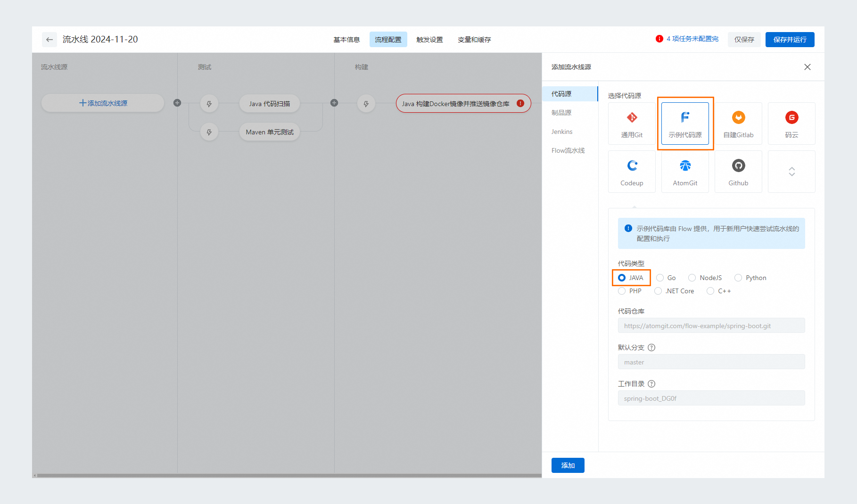Click the help icon next to 默认分支
This screenshot has width=857, height=504.
(x=651, y=347)
